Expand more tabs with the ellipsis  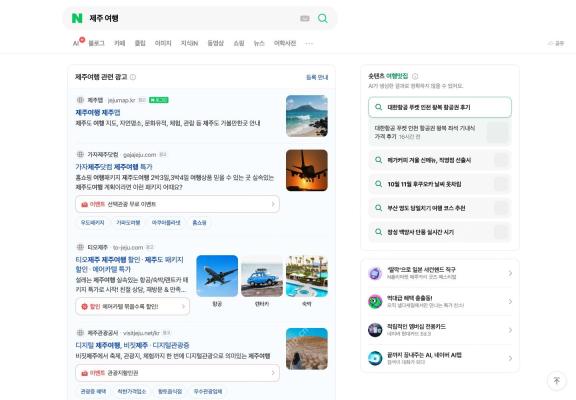click(309, 43)
